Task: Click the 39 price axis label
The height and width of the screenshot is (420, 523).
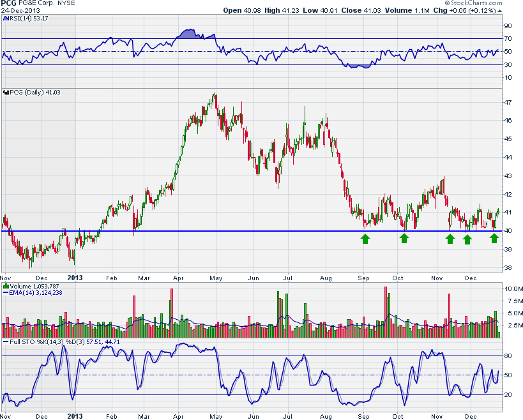Action: [x=508, y=250]
